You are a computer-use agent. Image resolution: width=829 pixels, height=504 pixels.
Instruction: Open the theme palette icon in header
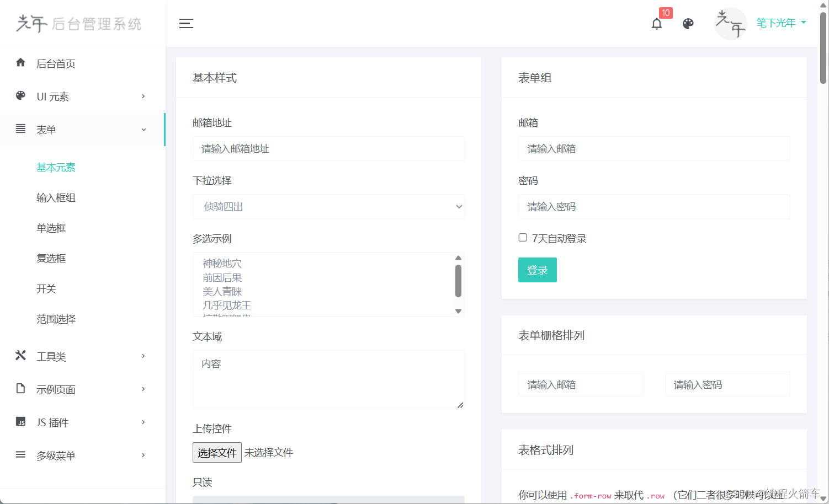coord(688,24)
